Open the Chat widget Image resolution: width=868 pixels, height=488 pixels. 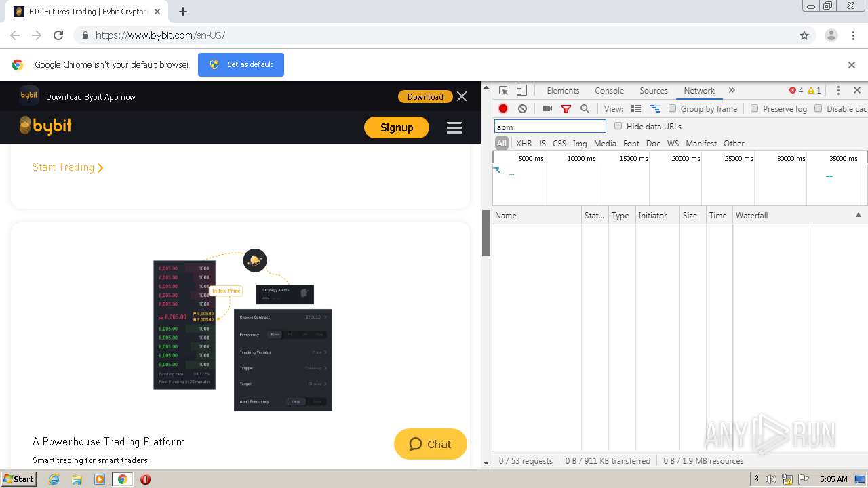pos(430,444)
